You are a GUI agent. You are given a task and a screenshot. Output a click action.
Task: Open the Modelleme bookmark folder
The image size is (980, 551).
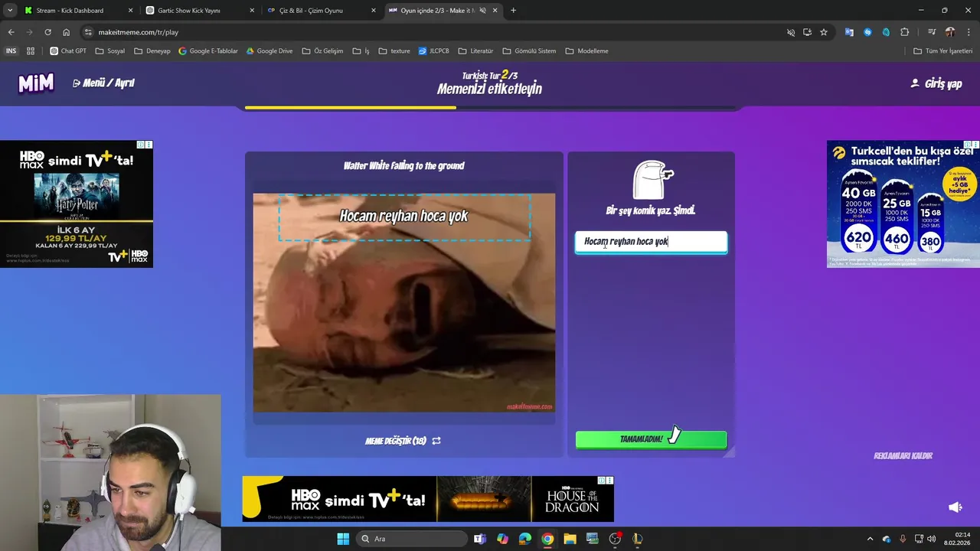coord(586,51)
